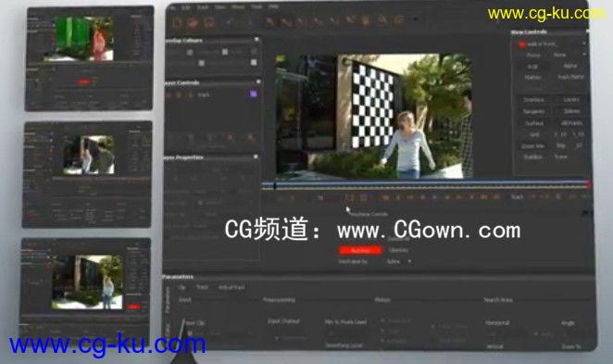Click the Open Project folder icon
613x364 pixels.
193,22
